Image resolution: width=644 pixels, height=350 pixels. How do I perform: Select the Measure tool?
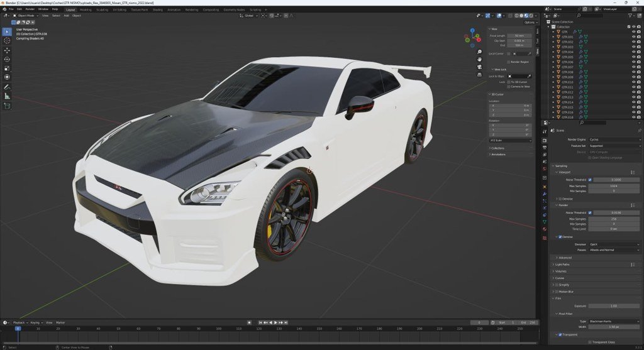tap(7, 96)
